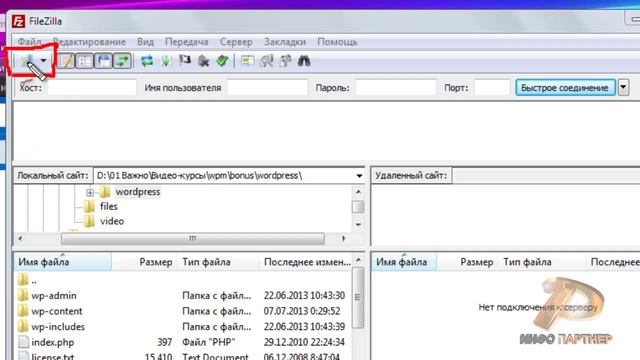Viewport: 640px width, 360px height.
Task: Click into the Хост input field
Action: pos(92,88)
